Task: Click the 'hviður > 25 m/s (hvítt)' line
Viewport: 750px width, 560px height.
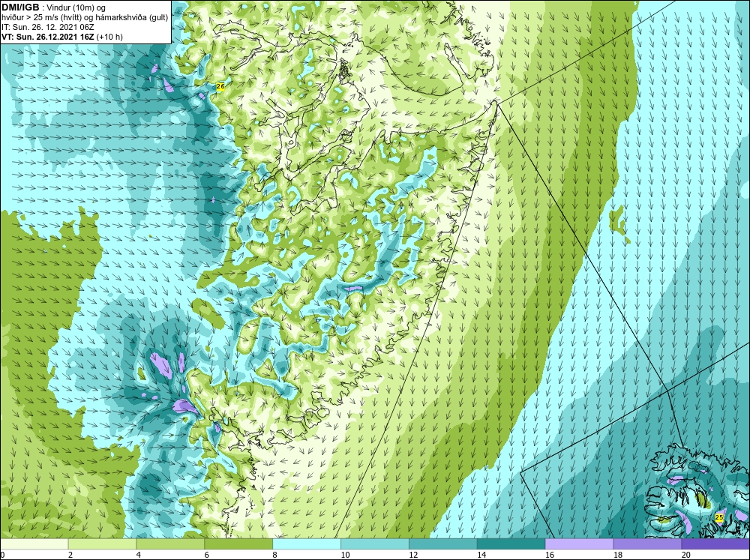Action: tap(40, 18)
